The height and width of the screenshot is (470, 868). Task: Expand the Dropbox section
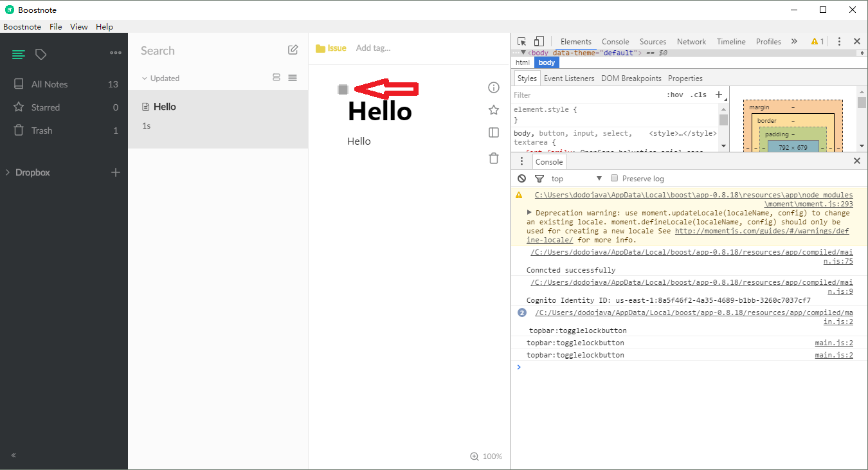point(30,172)
